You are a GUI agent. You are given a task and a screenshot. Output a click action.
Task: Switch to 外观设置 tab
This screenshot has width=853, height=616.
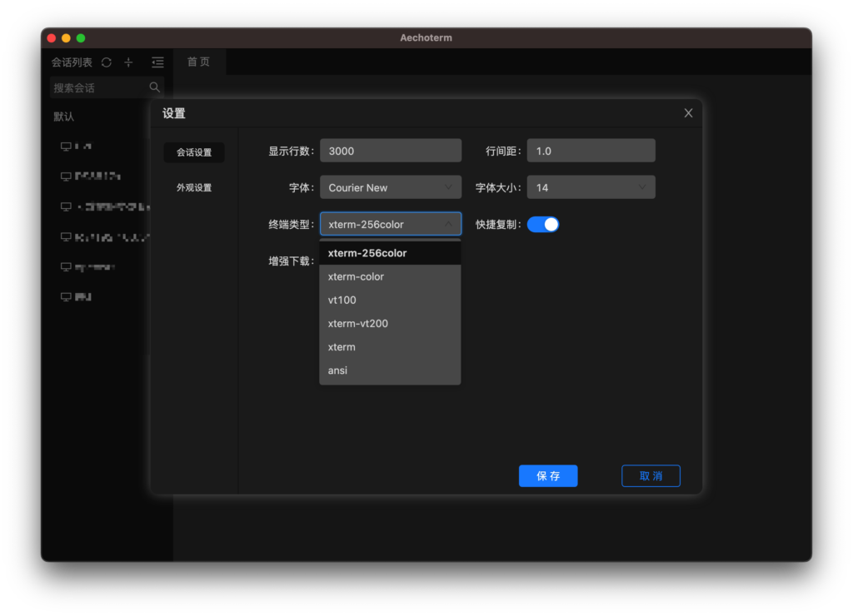point(194,187)
